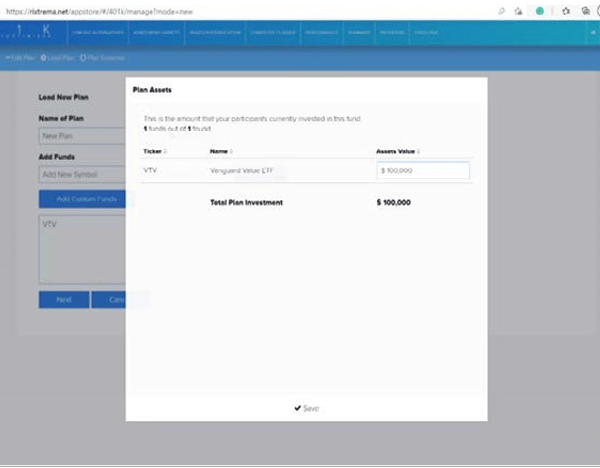The width and height of the screenshot is (600, 468).
Task: Open the Summary tab in top navigation
Action: click(x=360, y=32)
